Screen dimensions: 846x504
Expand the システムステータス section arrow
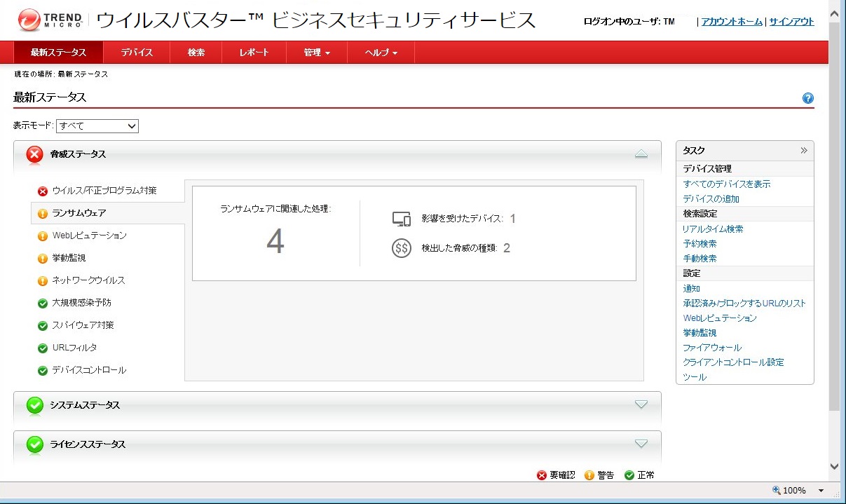click(641, 404)
